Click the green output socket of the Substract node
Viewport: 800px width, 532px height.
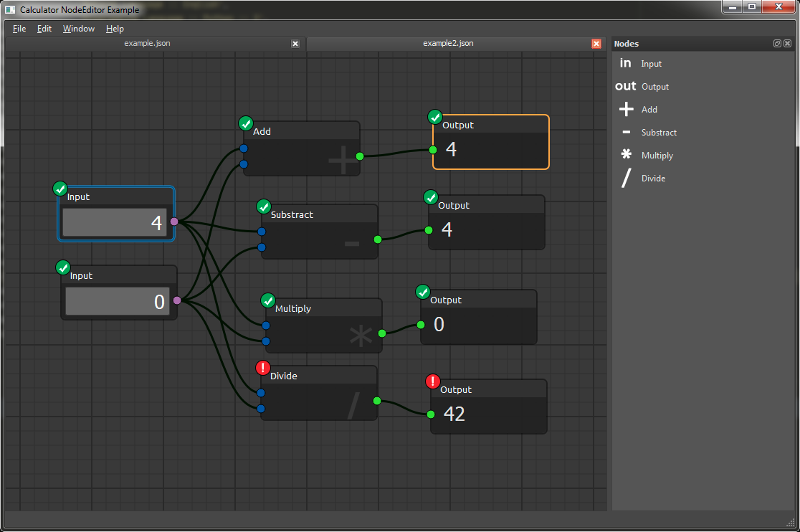click(x=378, y=239)
